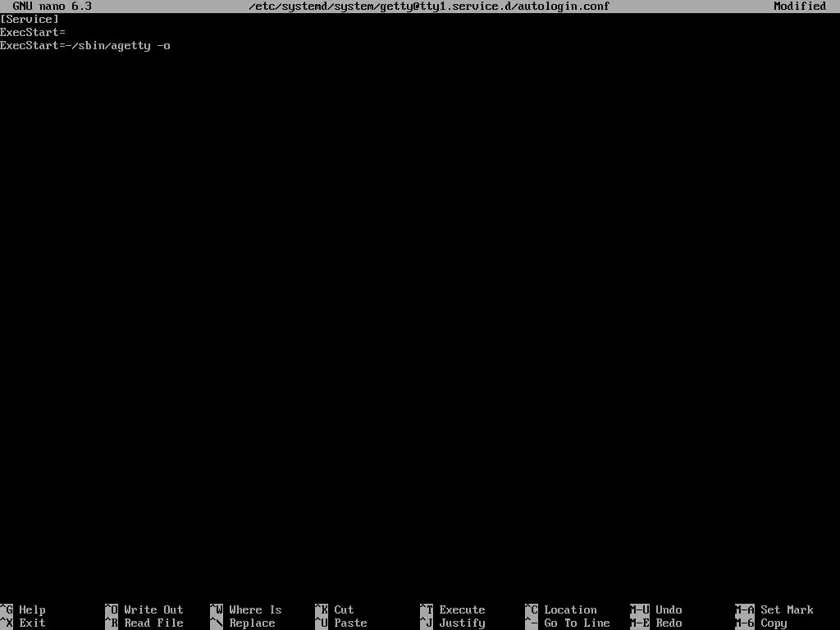The image size is (840, 630).
Task: Click the ^\ Replace shortcut
Action: point(243,623)
